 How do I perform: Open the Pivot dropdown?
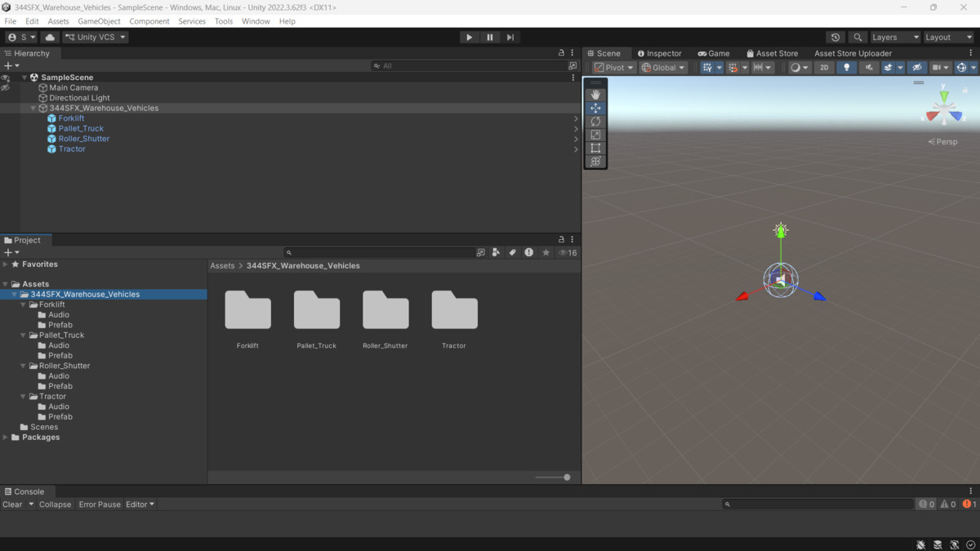coord(614,68)
